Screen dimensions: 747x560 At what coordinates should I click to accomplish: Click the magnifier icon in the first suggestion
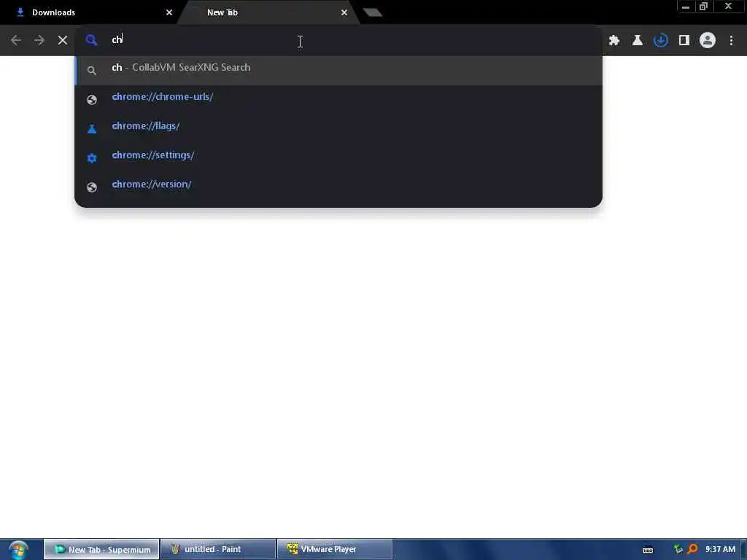click(x=92, y=71)
